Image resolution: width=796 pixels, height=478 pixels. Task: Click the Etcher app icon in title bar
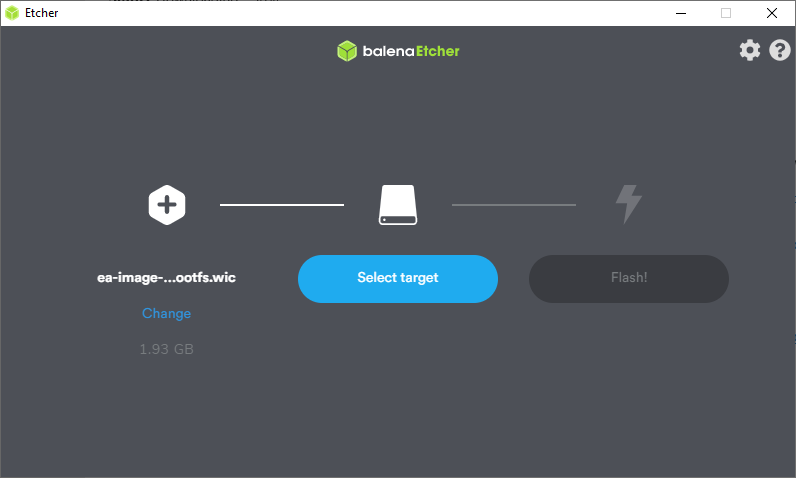(12, 13)
